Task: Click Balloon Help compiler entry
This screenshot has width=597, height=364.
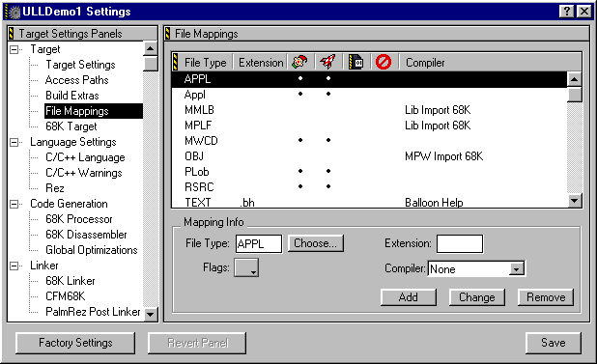Action: tap(434, 203)
